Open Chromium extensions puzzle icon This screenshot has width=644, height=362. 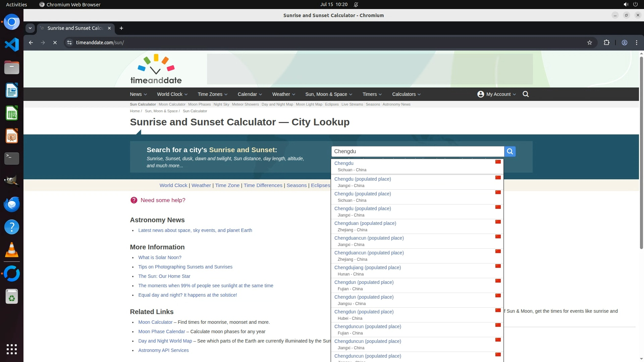(x=606, y=43)
